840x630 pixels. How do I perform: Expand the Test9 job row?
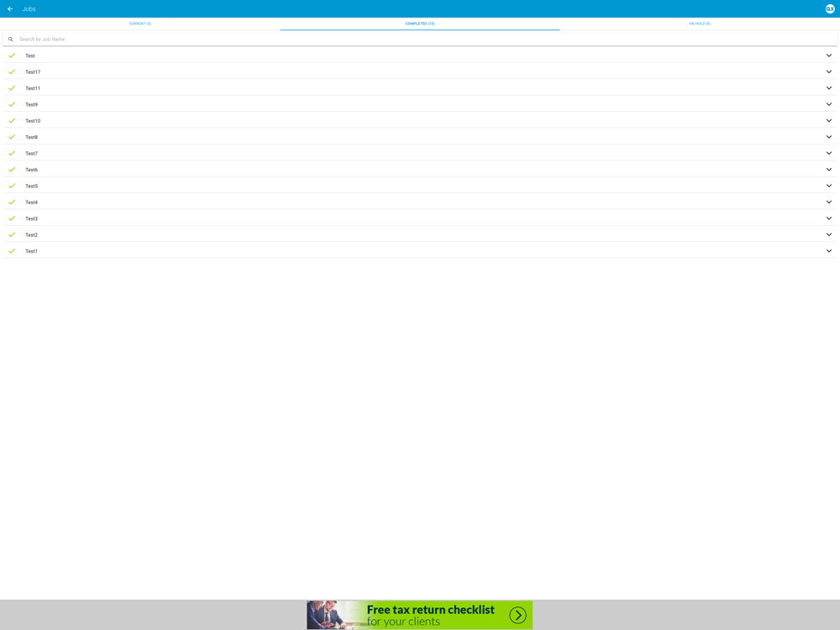(829, 104)
